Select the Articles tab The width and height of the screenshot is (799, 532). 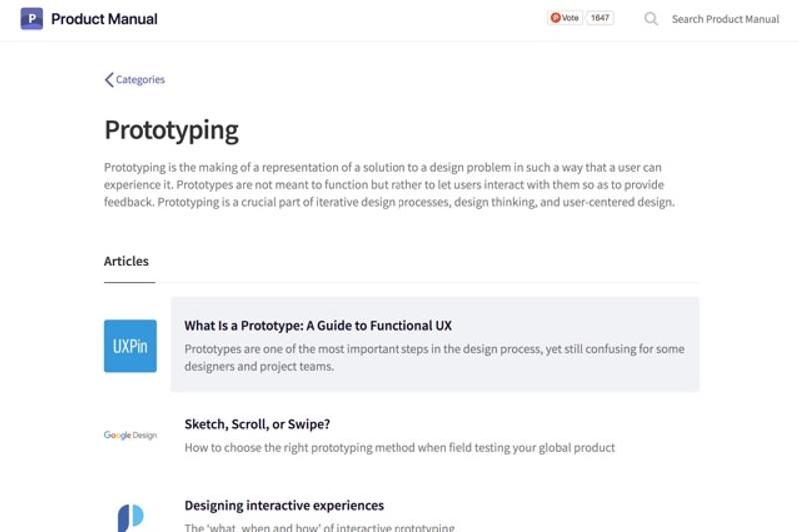[126, 261]
